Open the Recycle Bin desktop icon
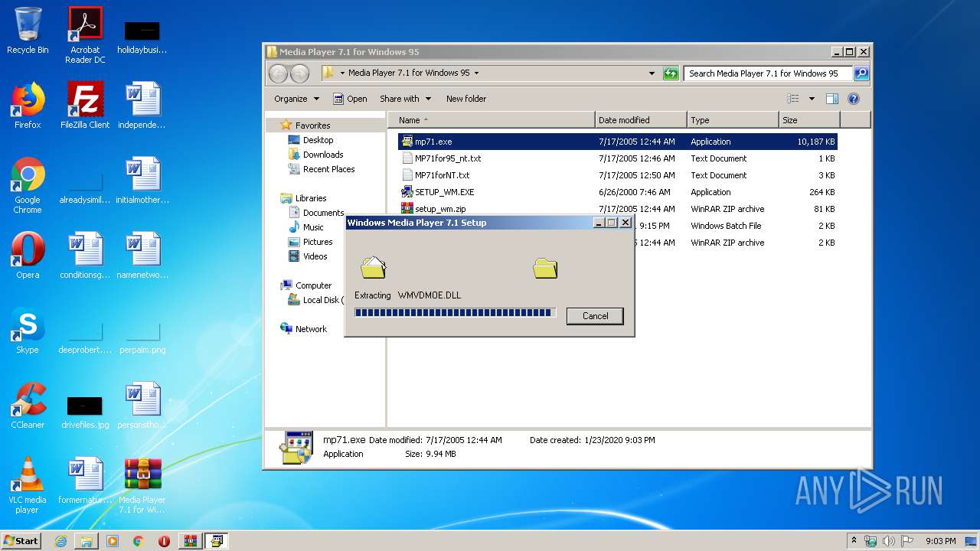Image resolution: width=980 pixels, height=551 pixels. pyautogui.click(x=28, y=31)
